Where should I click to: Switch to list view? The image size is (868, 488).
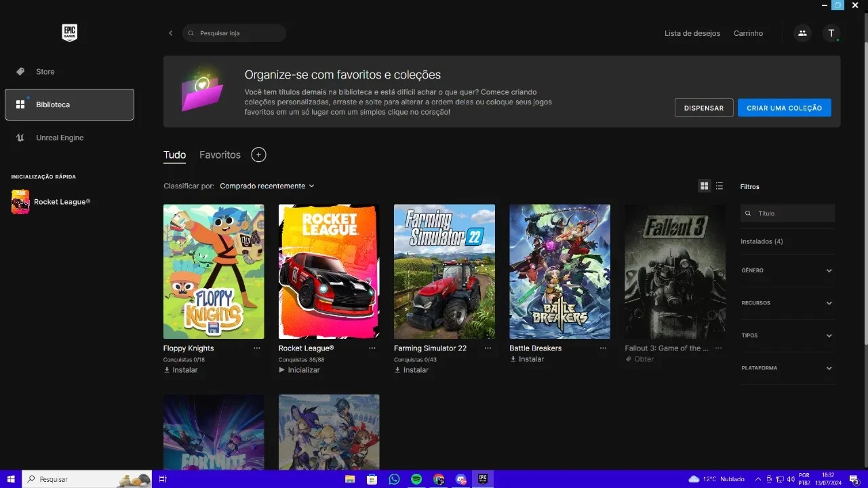pyautogui.click(x=719, y=186)
